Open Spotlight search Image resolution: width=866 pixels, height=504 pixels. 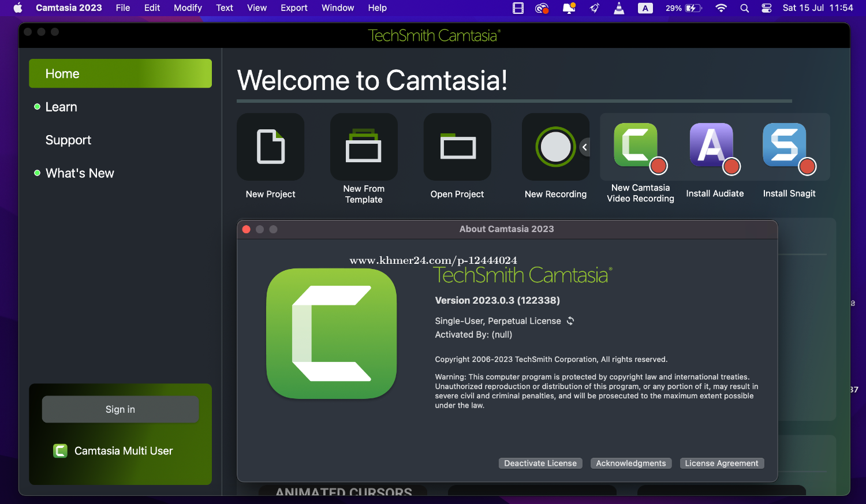[x=745, y=8]
